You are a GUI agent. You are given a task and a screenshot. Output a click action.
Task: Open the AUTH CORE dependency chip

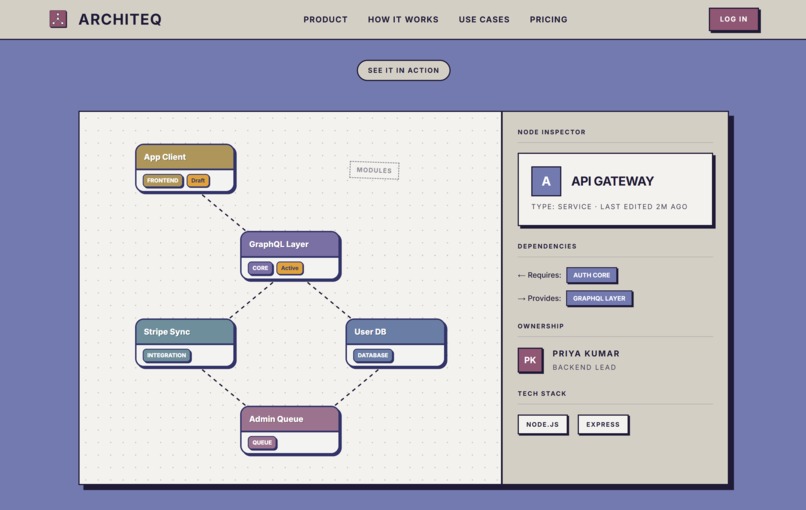(592, 275)
